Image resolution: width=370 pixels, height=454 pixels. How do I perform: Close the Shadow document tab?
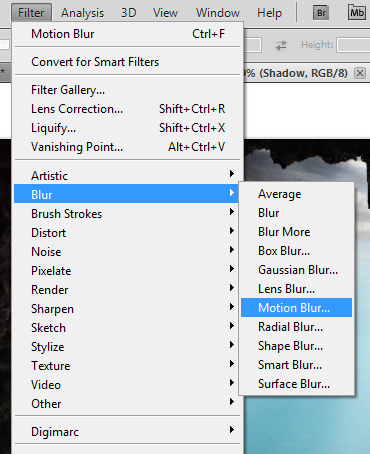pyautogui.click(x=360, y=73)
